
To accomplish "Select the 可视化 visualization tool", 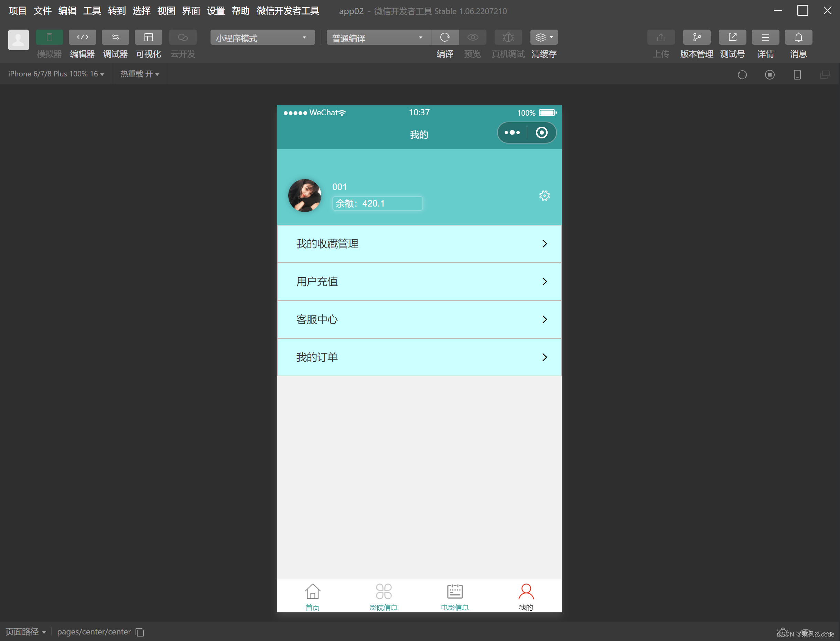I will coord(148,37).
